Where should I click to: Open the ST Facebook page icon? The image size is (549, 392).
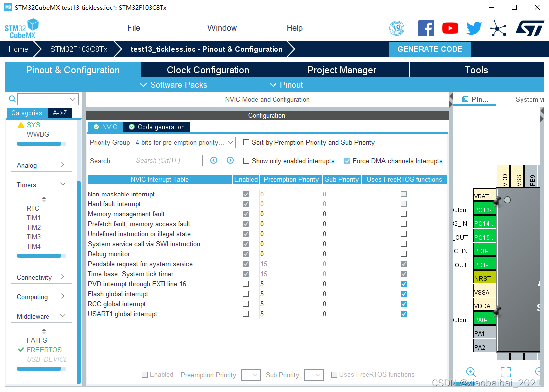(426, 28)
